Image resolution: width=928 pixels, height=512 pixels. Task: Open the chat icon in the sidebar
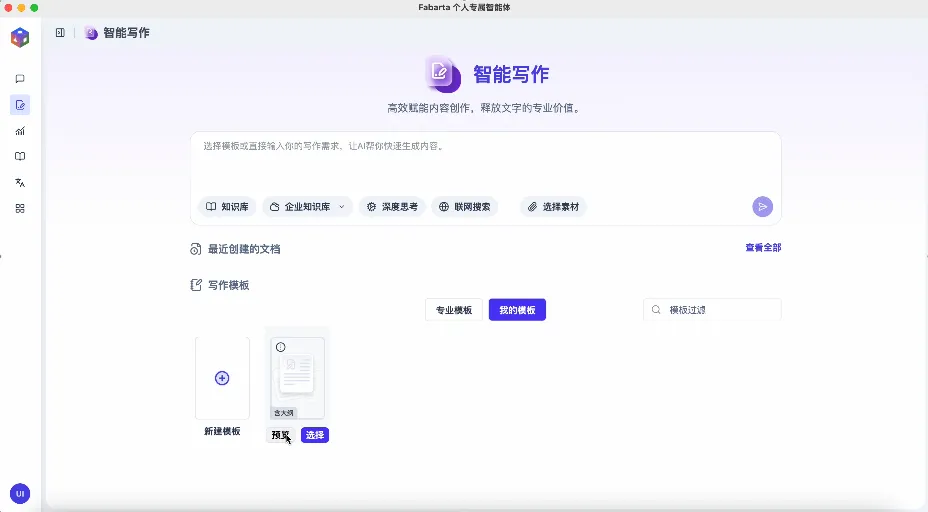click(20, 79)
